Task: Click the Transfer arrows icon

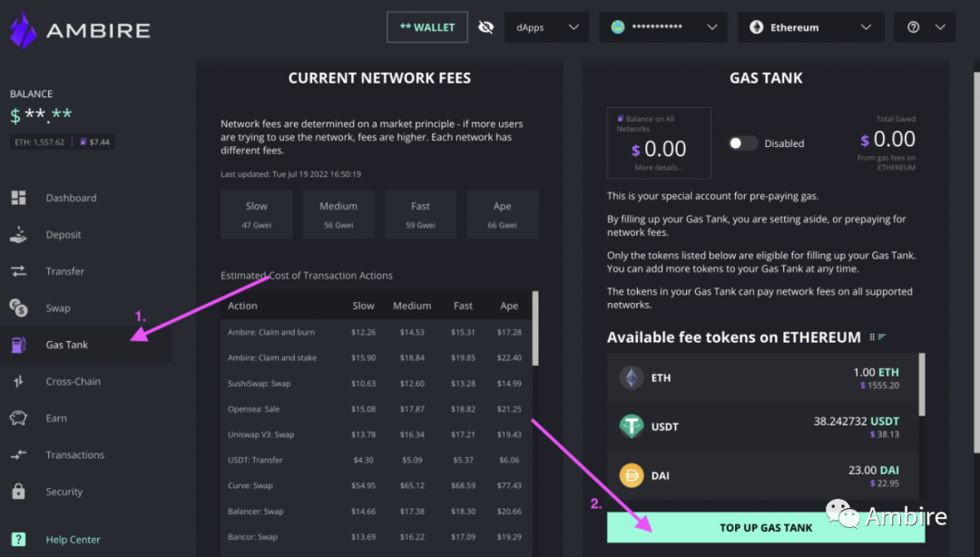Action: [x=18, y=271]
